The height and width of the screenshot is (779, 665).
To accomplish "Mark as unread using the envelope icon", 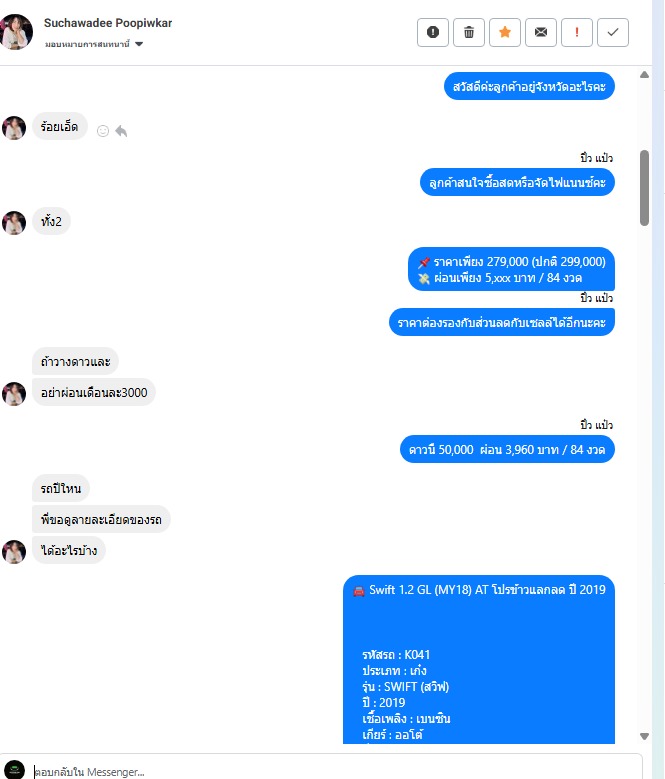I will pyautogui.click(x=541, y=32).
